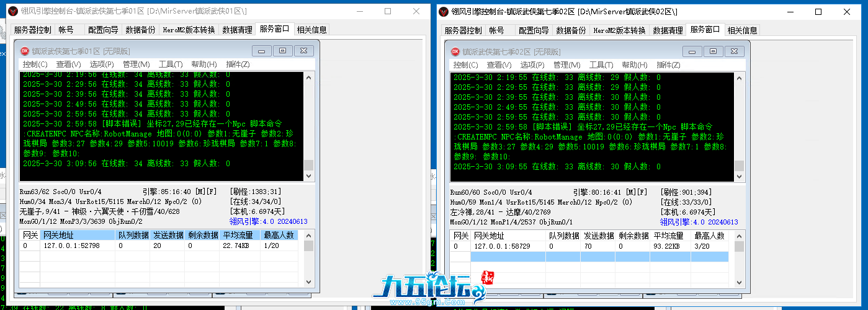Click the app logo in 01区 console title bar
This screenshot has width=868, height=310.
[x=12, y=11]
